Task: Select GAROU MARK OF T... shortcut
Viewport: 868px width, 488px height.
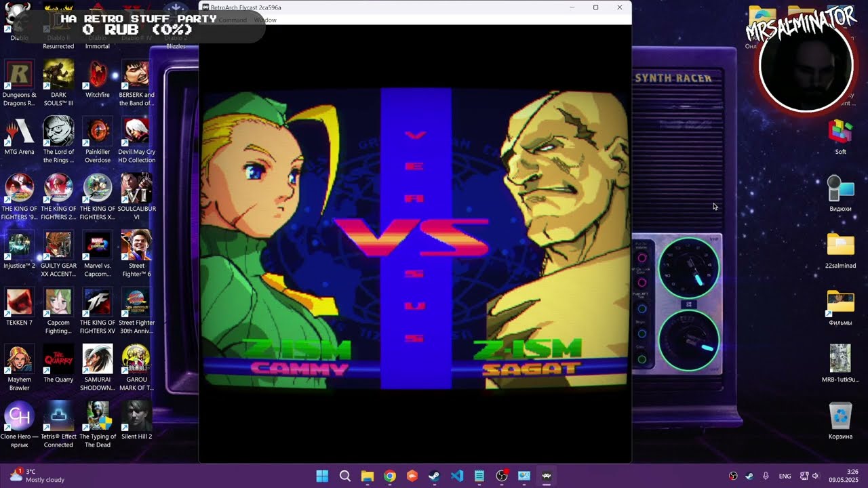Action: point(136,368)
